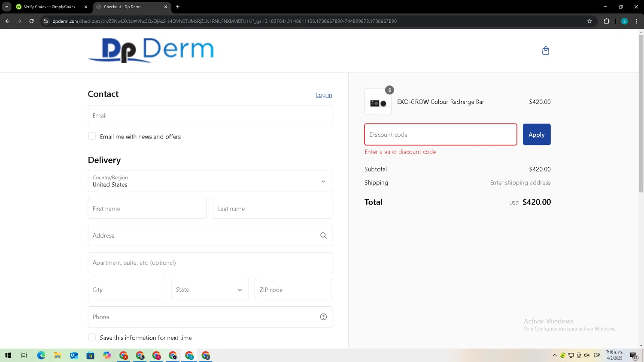Open the Chrome three-dot menu
Screen dimensions: 644x362
(x=636, y=21)
